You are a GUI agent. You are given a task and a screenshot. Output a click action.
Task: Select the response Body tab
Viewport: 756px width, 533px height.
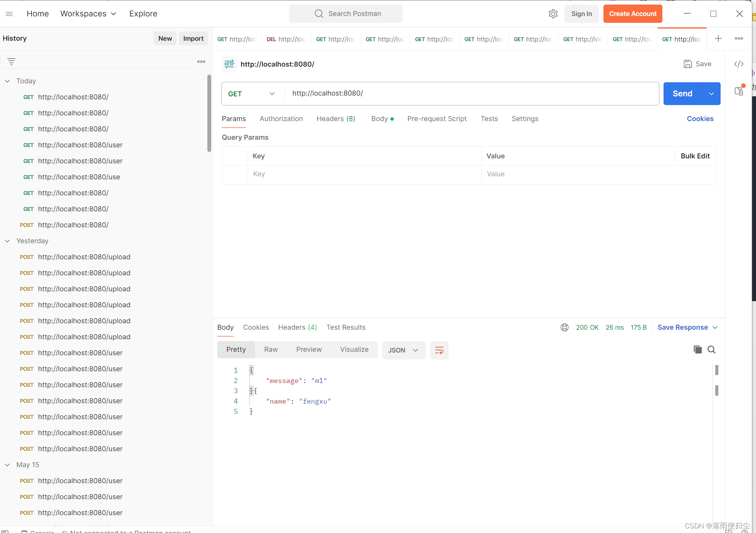[x=225, y=327]
